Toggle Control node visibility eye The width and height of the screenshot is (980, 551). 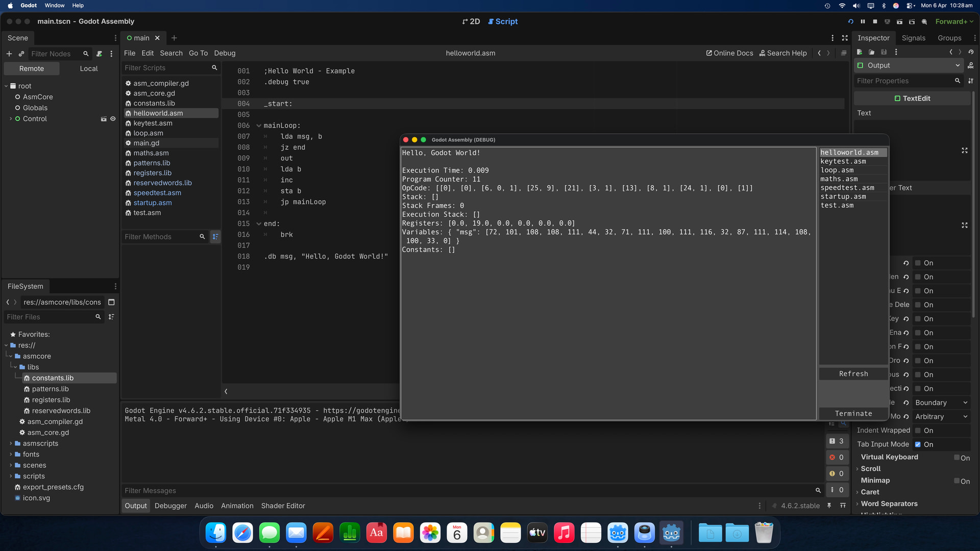pos(113,119)
